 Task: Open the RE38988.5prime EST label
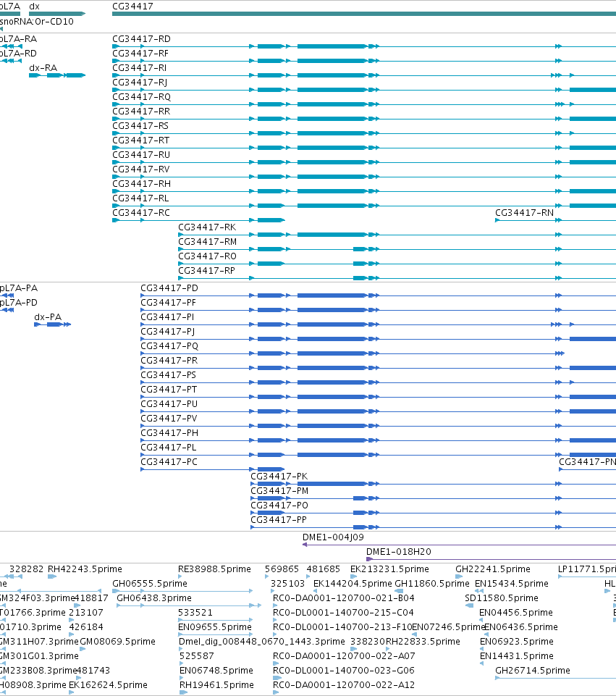[x=215, y=569]
